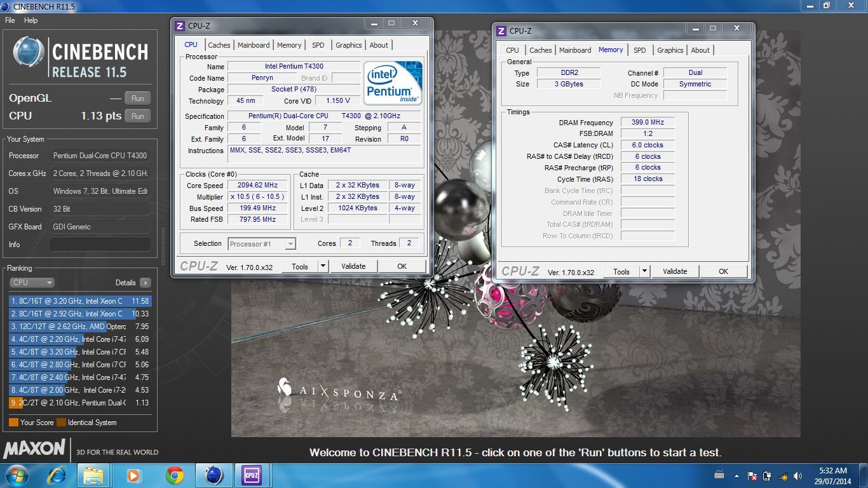
Task: Open the Help menu in Cinebench
Action: point(31,20)
